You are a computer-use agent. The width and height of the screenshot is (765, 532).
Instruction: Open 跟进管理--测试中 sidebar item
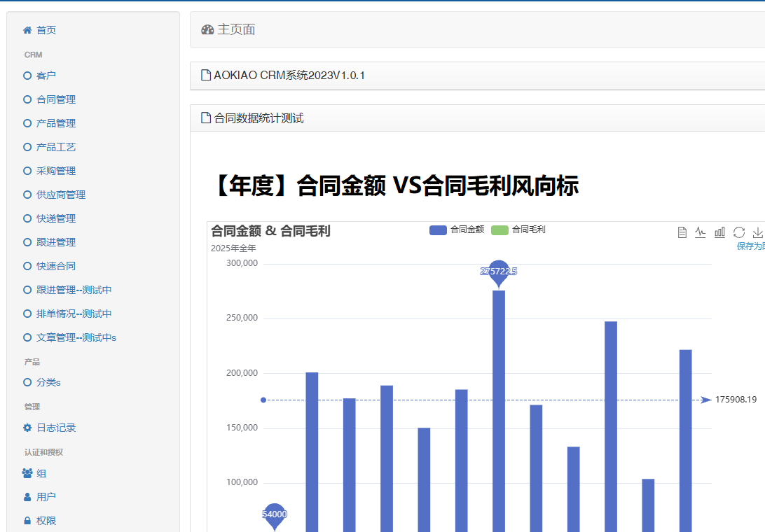67,290
